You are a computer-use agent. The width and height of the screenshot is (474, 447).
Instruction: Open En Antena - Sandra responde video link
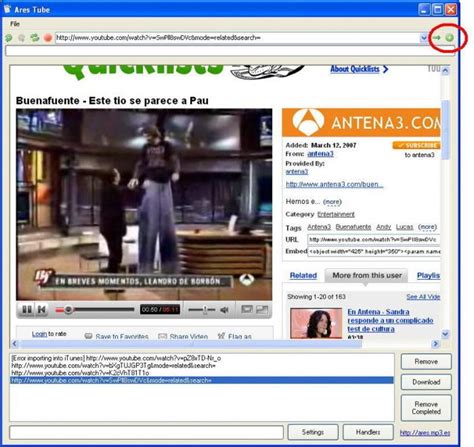[390, 320]
